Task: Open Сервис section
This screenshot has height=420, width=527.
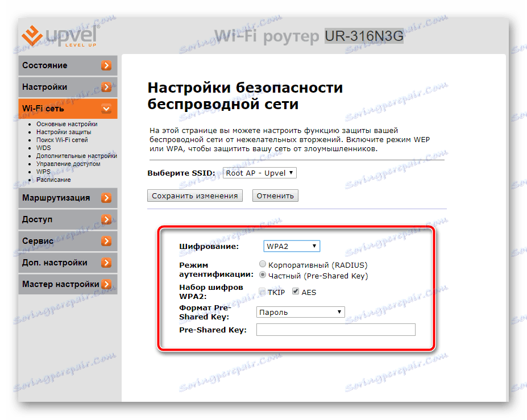Action: tap(68, 241)
